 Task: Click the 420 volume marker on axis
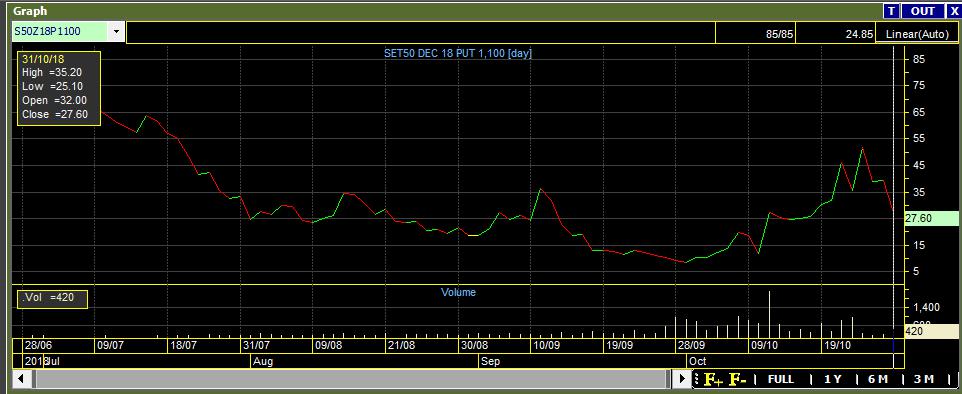(931, 331)
